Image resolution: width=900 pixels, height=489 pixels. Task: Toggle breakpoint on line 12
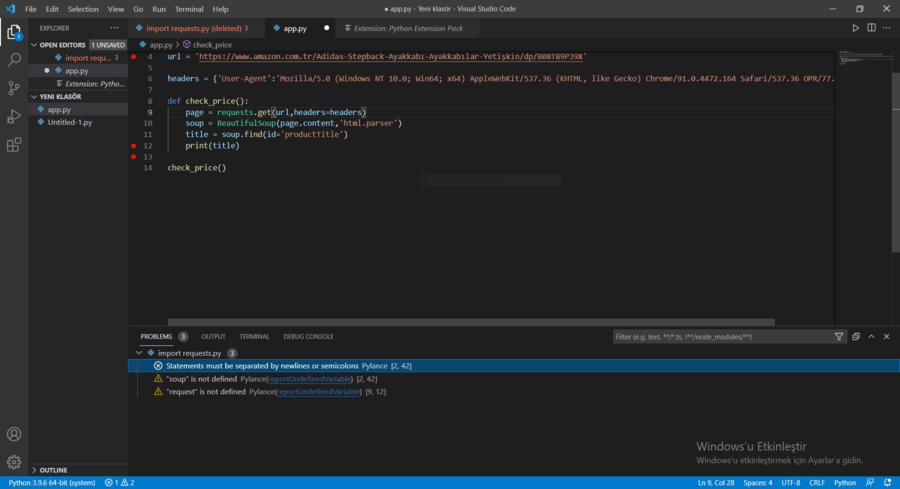pyautogui.click(x=134, y=146)
